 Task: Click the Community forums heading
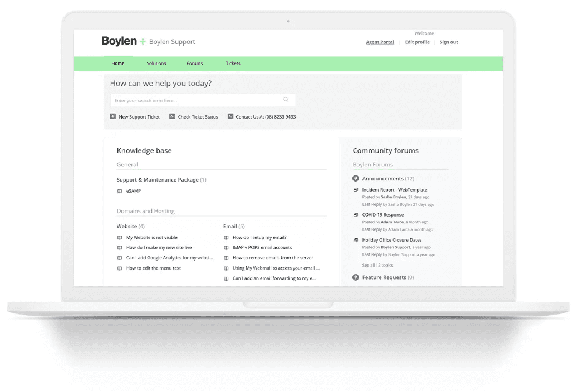point(385,151)
